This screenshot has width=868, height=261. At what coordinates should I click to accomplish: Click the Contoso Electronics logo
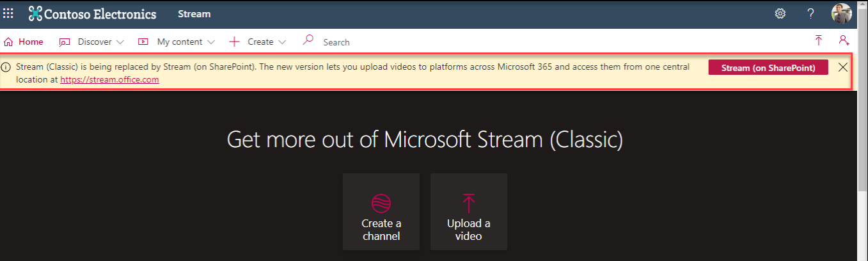click(92, 14)
